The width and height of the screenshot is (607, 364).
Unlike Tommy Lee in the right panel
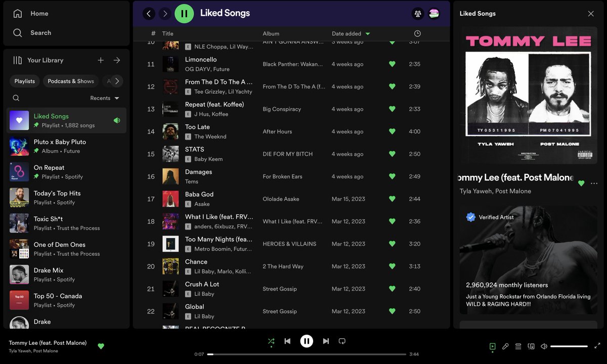(x=581, y=184)
